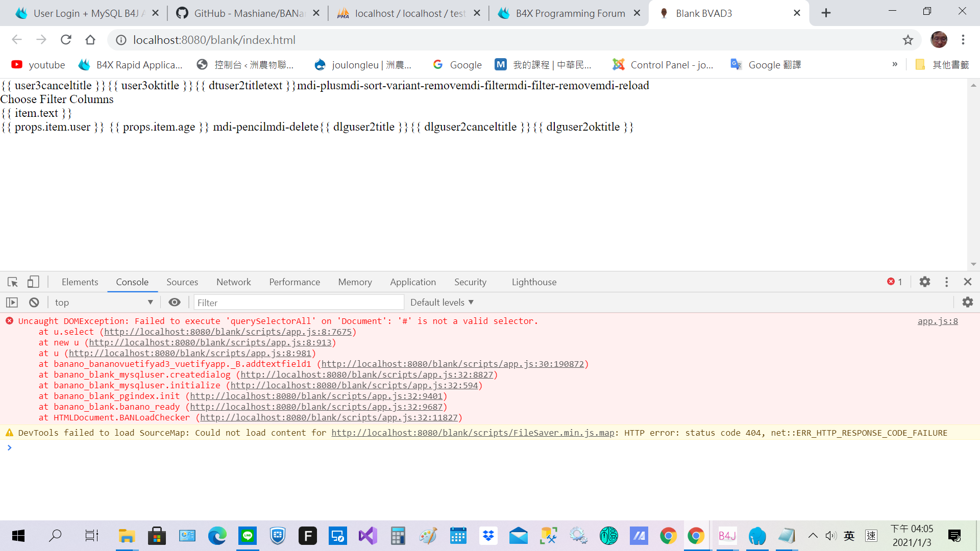
Task: Click the red error count badge
Action: pos(895,282)
